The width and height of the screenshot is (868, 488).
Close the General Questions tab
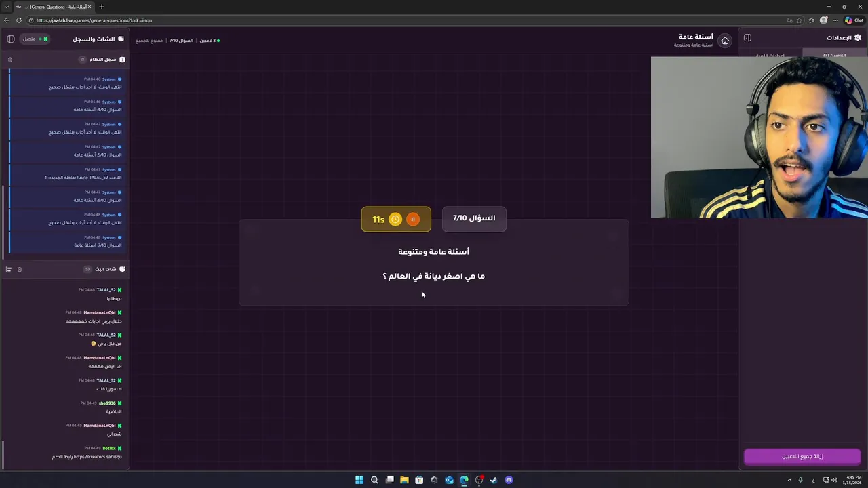point(89,7)
